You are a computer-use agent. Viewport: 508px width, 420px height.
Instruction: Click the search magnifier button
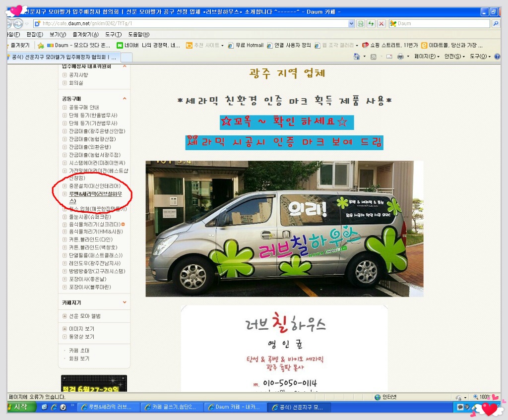point(496,24)
